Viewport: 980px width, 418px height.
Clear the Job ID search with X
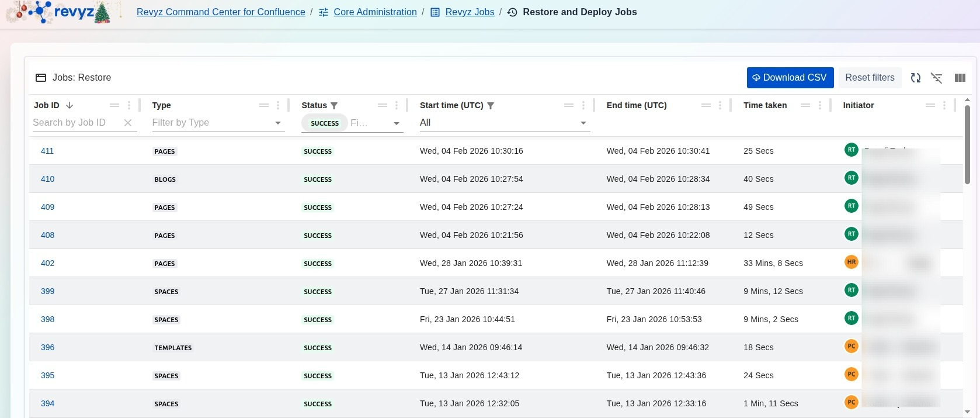(x=128, y=123)
